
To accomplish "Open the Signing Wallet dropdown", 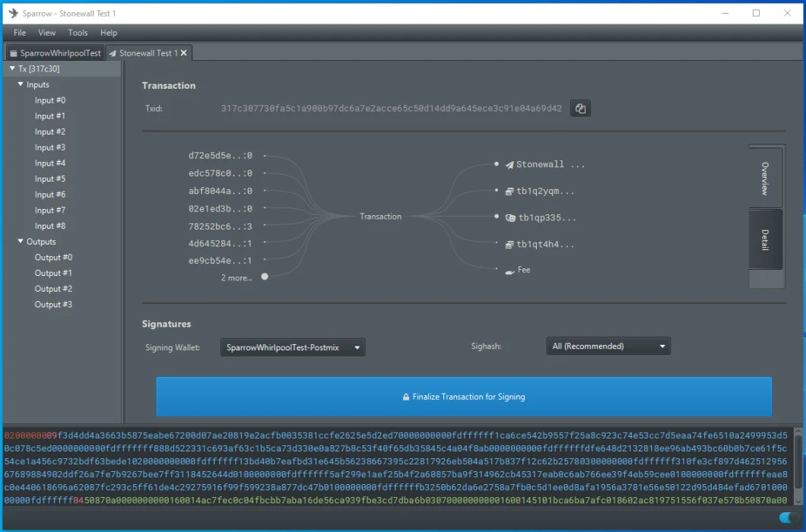I will pyautogui.click(x=293, y=347).
